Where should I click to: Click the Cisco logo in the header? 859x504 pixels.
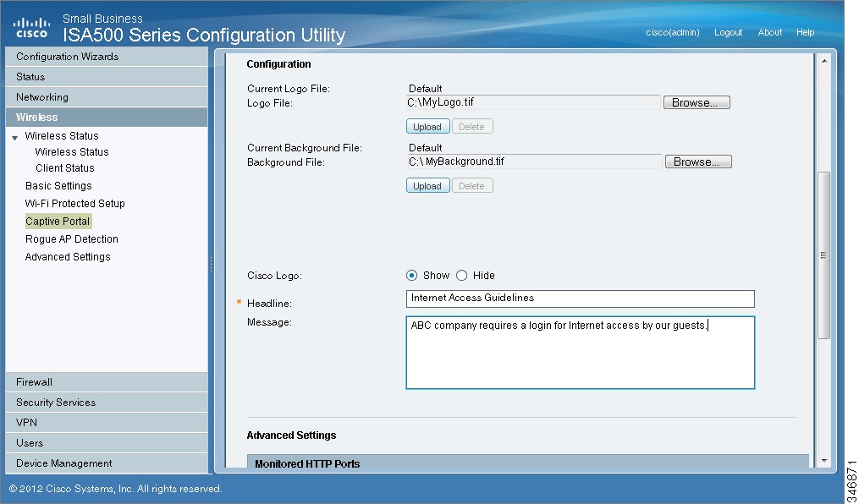32,28
